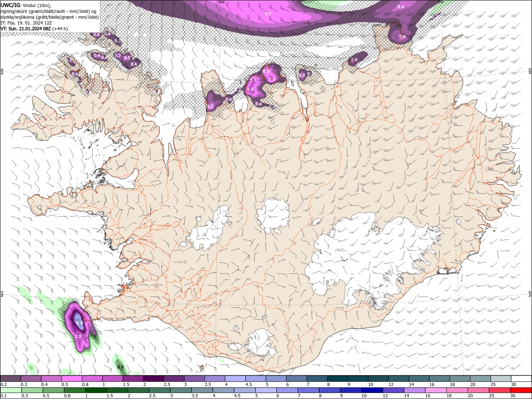Click the "0.1" label in the rain legend

(x=3, y=396)
